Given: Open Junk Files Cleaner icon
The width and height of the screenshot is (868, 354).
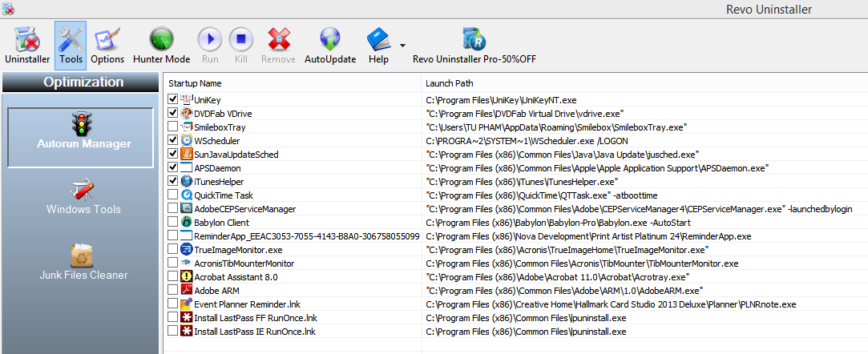Looking at the screenshot, I should pyautogui.click(x=83, y=255).
